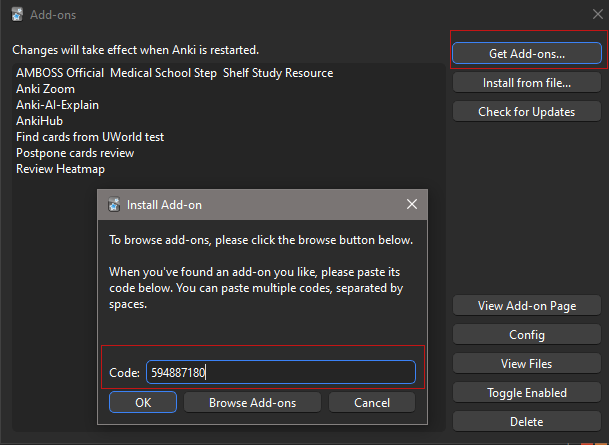Select Review Heatmap add-on
Viewport: 609px width, 445px height.
tap(228, 169)
